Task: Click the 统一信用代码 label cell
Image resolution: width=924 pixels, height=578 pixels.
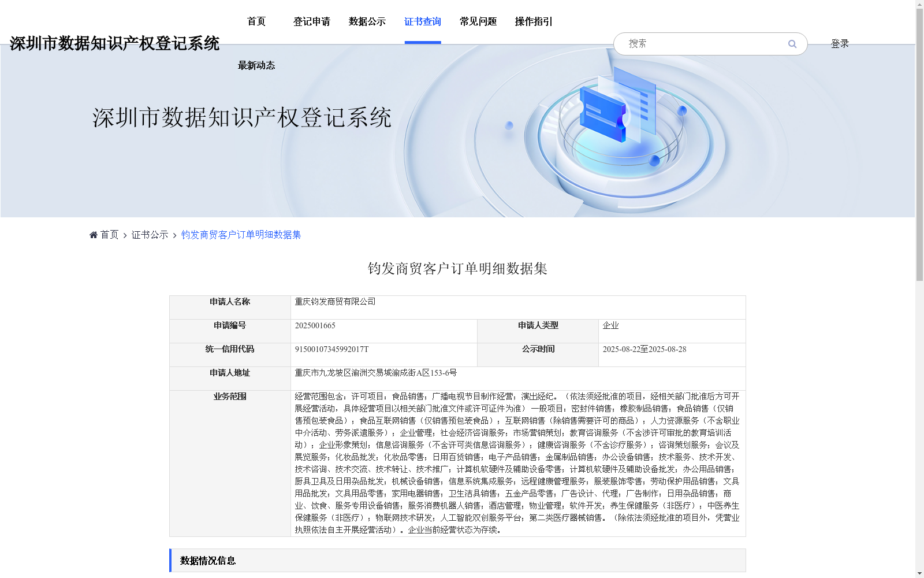Action: pos(230,355)
